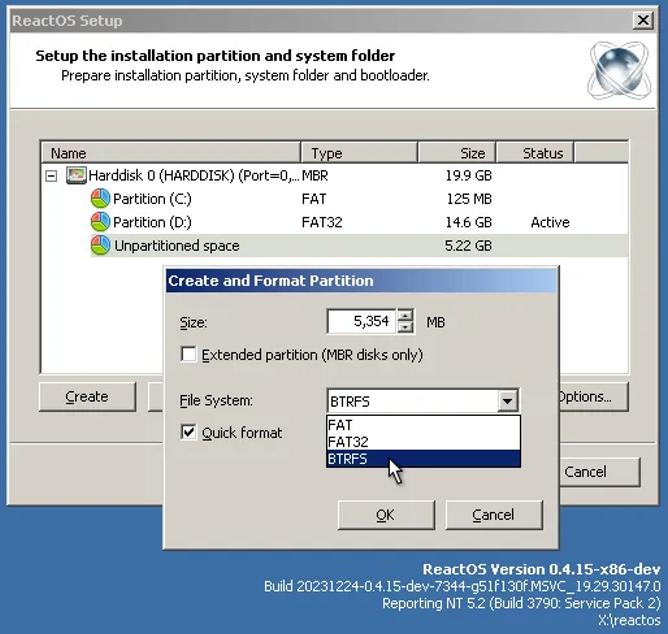Click the Active status cell

click(550, 222)
